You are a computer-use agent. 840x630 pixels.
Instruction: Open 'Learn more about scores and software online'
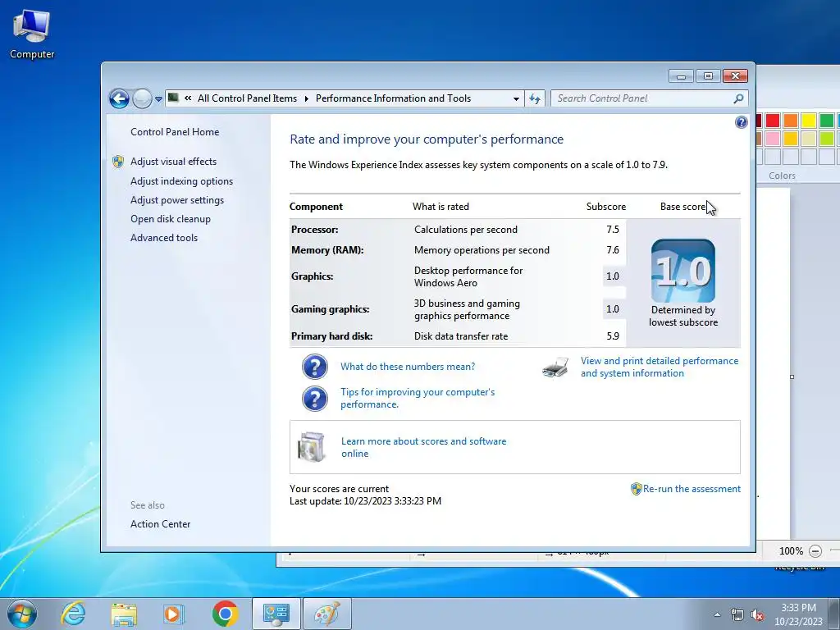(x=423, y=447)
